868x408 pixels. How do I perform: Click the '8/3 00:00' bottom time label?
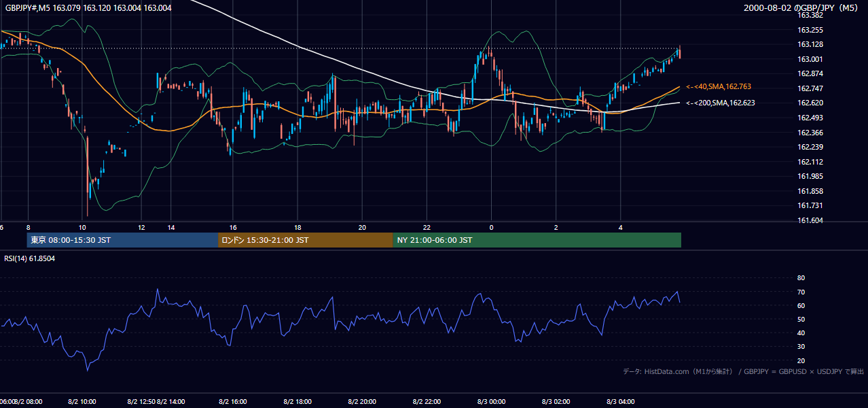click(x=491, y=401)
